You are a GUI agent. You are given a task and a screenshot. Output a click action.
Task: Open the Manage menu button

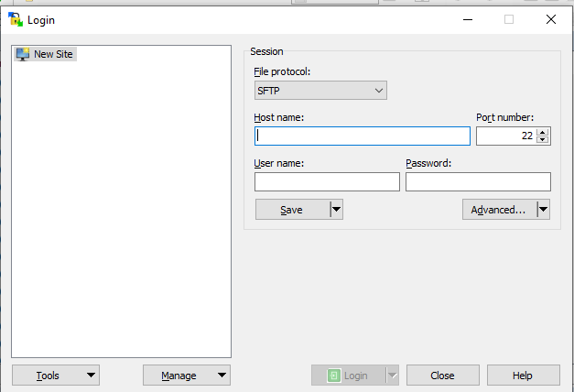click(x=187, y=376)
